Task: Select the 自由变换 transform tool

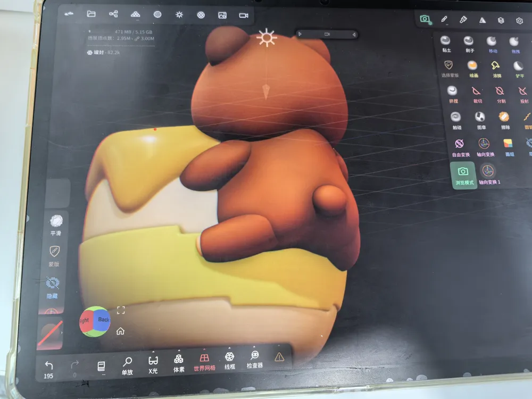Action: [x=460, y=147]
